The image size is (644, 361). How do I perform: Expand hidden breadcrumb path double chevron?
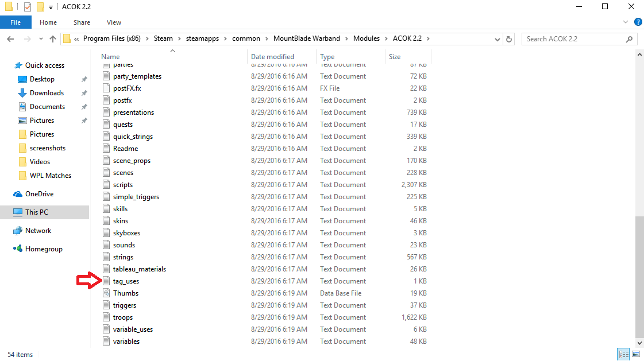[x=76, y=40]
